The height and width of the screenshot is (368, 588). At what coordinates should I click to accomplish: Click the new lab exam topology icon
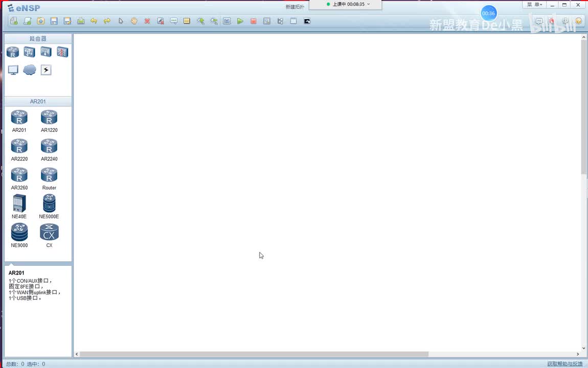tap(28, 21)
